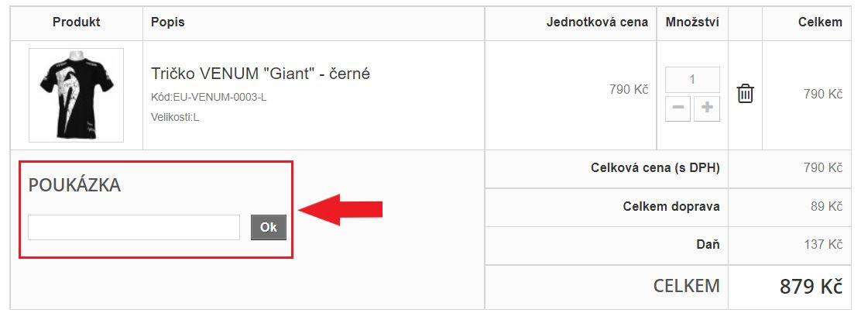Open the Tričko VENUM "Giant" - černé link

260,74
